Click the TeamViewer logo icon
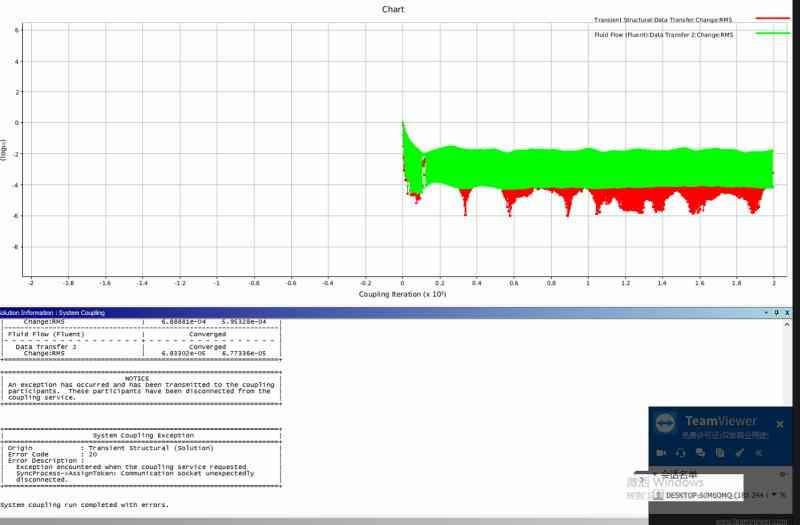The image size is (800, 525). [667, 423]
